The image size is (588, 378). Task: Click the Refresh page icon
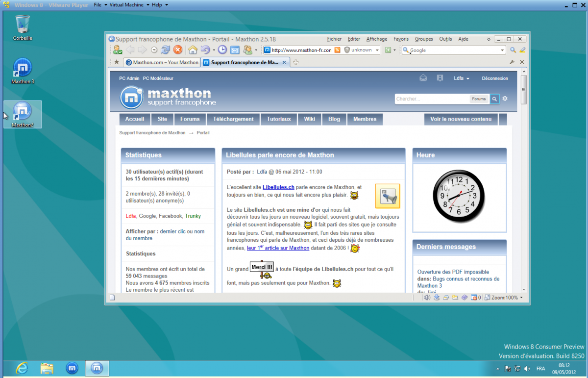pos(165,50)
